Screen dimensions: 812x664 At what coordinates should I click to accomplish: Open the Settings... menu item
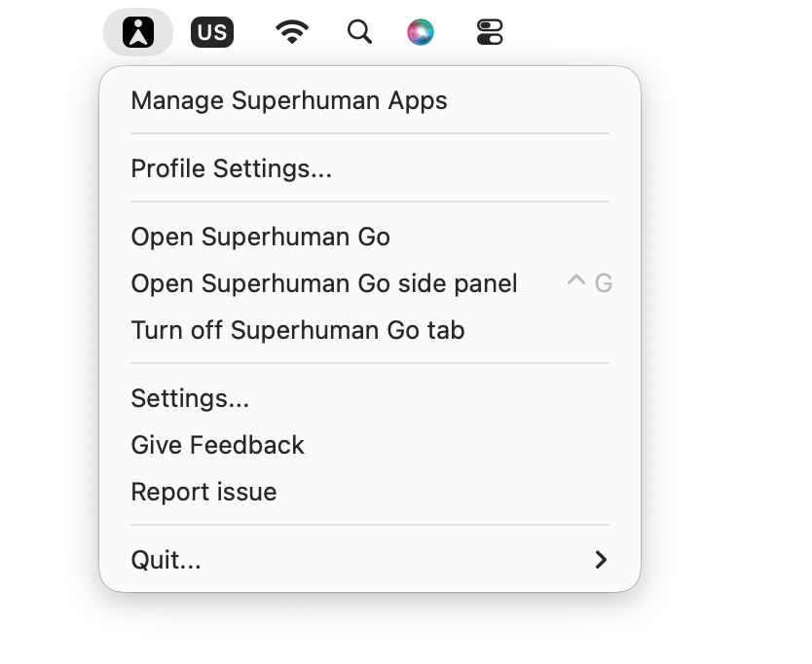(x=370, y=398)
